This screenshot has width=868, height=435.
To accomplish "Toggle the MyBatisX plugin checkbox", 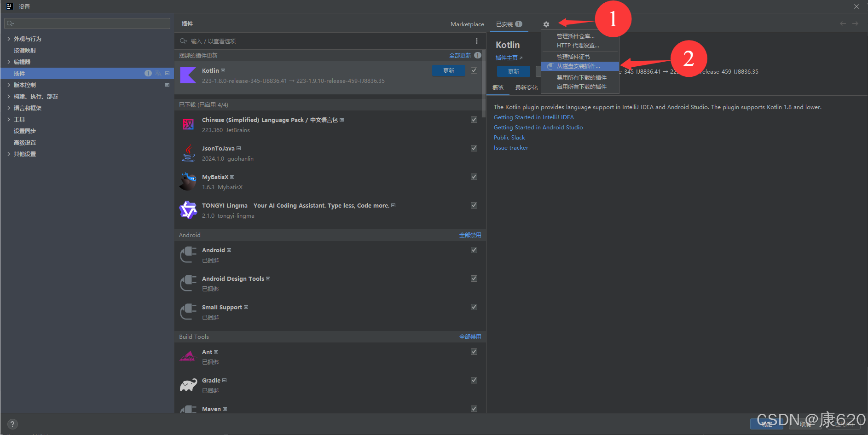I will point(474,177).
